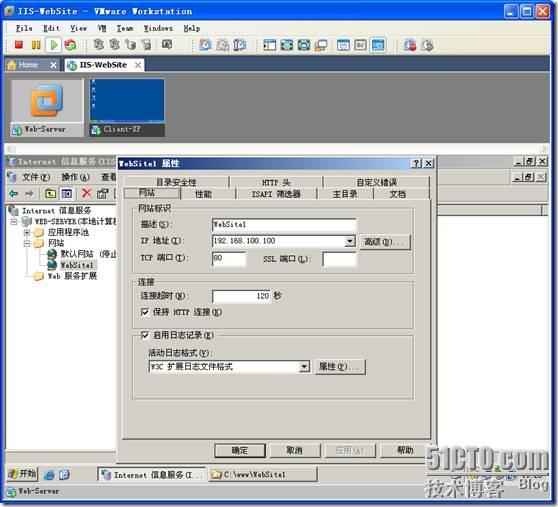This screenshot has height=507, width=558.
Task: Click the Quick Switch mode icon
Action: pos(304,45)
